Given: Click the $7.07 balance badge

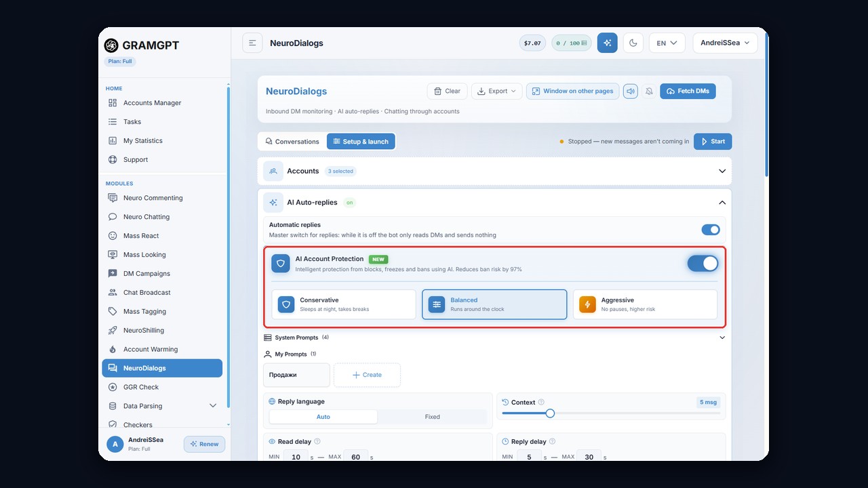Looking at the screenshot, I should [x=532, y=43].
